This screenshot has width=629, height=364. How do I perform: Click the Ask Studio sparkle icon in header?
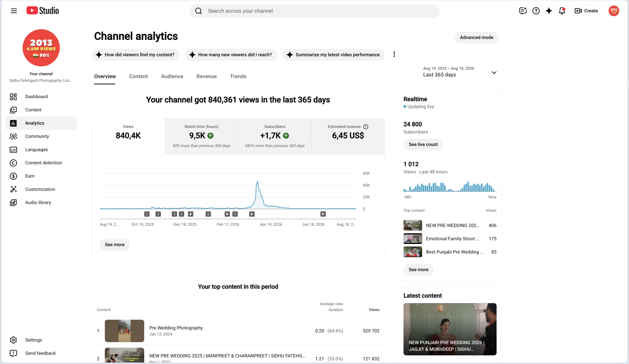549,11
